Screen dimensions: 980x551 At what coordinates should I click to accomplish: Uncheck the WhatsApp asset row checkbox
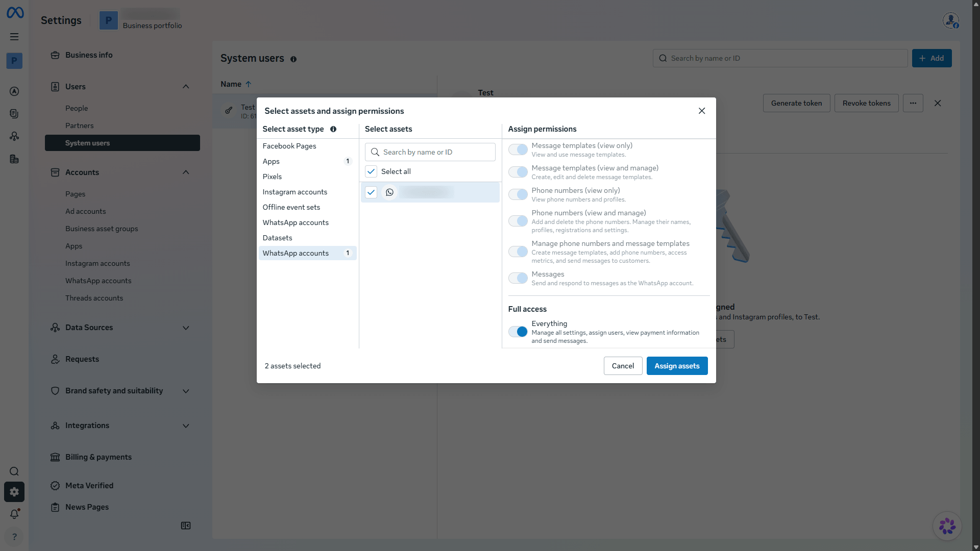click(x=371, y=192)
